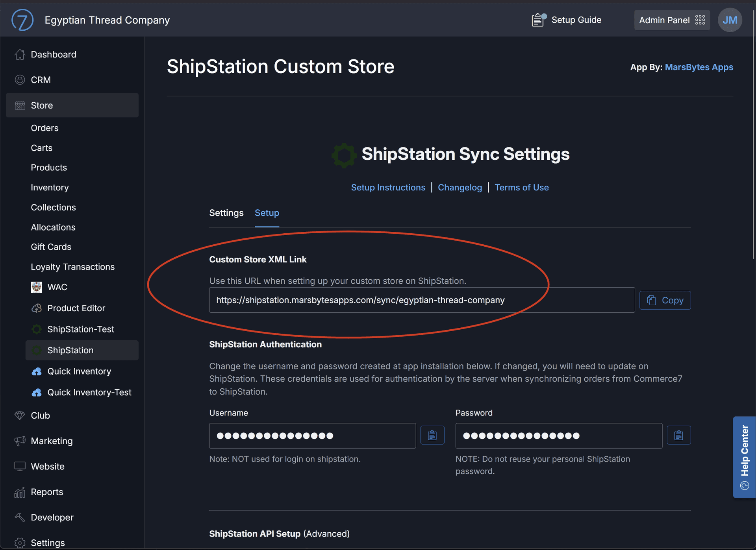View the Changelog
The width and height of the screenshot is (756, 550).
460,187
